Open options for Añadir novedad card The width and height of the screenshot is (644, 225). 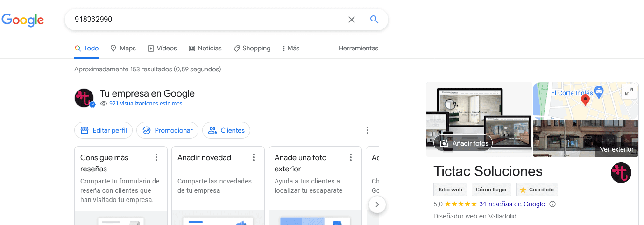[254, 157]
